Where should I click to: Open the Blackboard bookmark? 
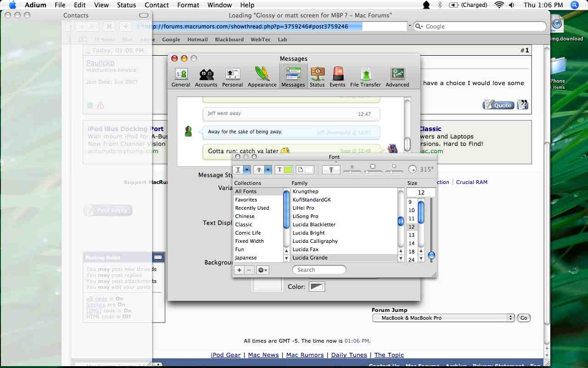click(x=229, y=40)
